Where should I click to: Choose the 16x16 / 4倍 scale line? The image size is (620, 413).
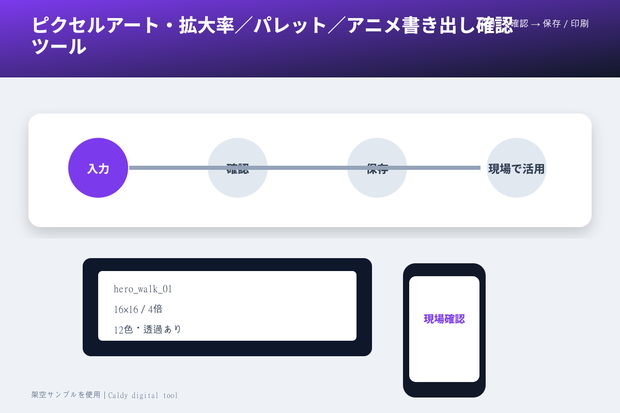click(x=138, y=309)
